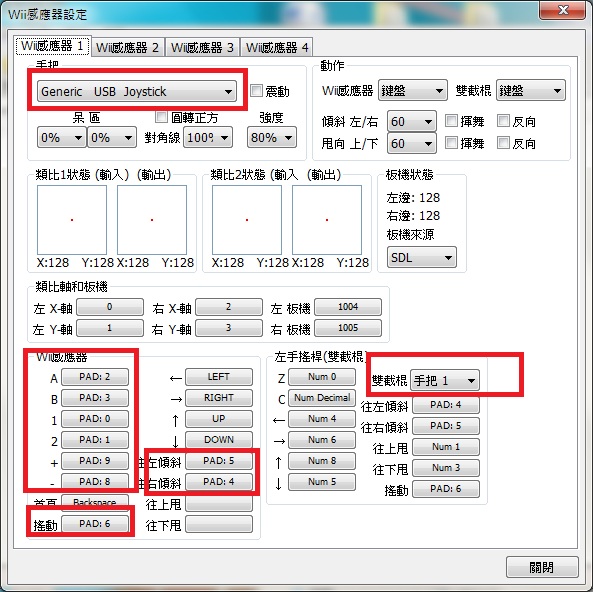Click the 右 板機 button showing 1005
Screen dimensions: 593x592
[x=348, y=328]
